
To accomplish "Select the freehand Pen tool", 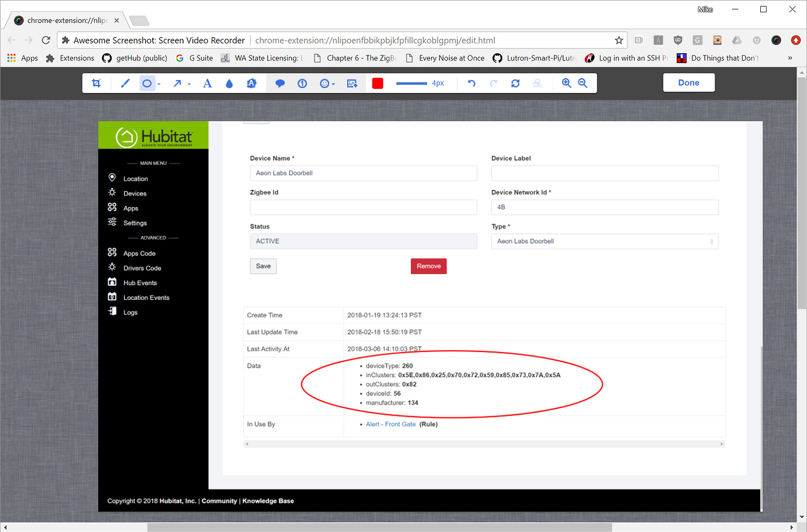I will coord(125,83).
